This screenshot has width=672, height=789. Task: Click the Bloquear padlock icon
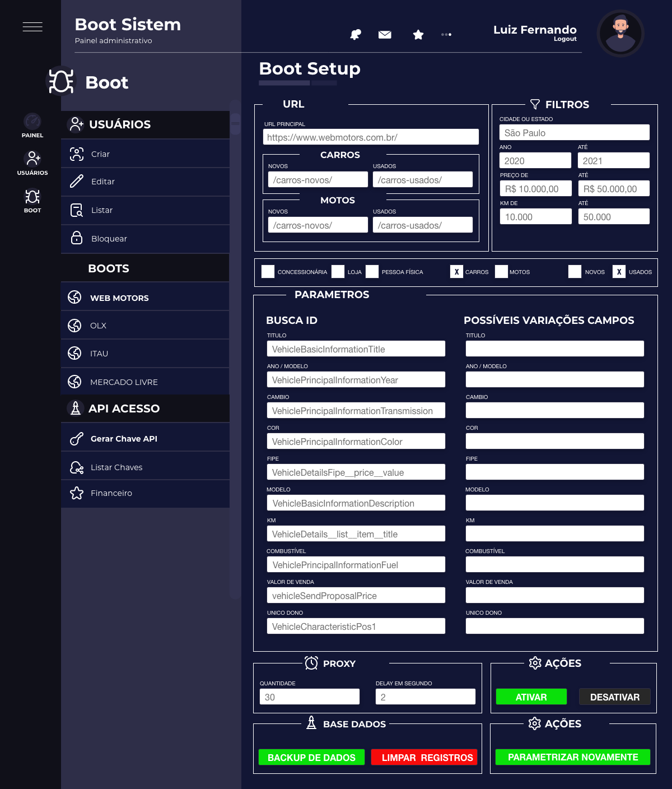[x=77, y=238]
